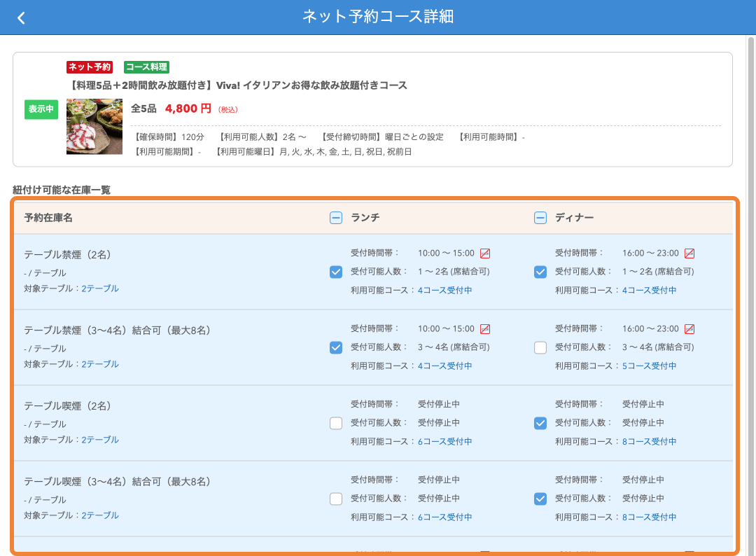Check lunch for テーブル喫煙（3〜4名）結合可
This screenshot has height=556, width=756.
pos(336,499)
